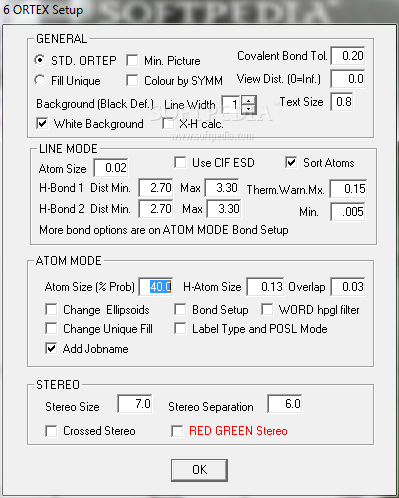Decrease Line Width with down arrow
The height and width of the screenshot is (498, 399).
pyautogui.click(x=249, y=109)
